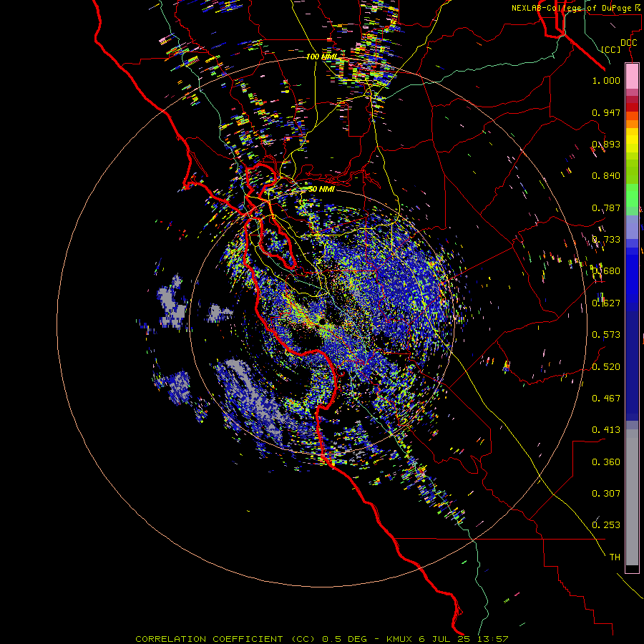Click the 100 NMI range ring label

(x=321, y=57)
